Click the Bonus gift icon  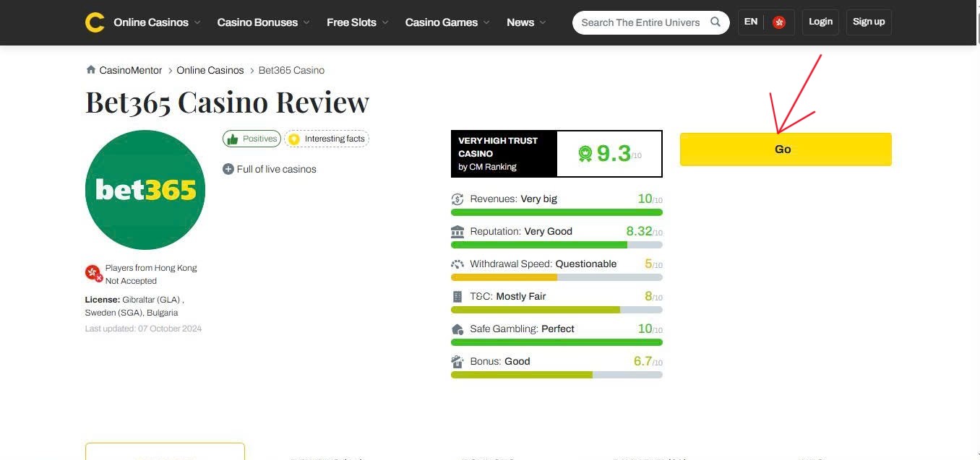(x=457, y=362)
